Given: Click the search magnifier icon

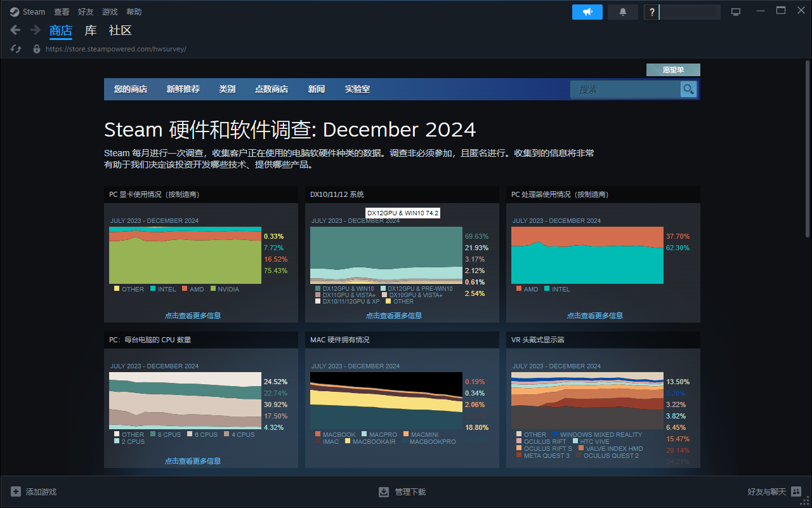Looking at the screenshot, I should pos(688,89).
